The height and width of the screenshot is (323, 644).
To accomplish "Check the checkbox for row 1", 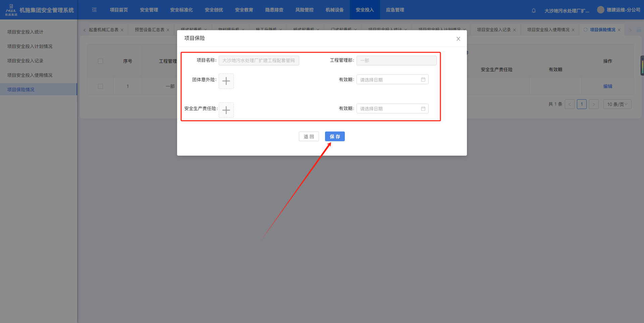I will click(x=100, y=86).
